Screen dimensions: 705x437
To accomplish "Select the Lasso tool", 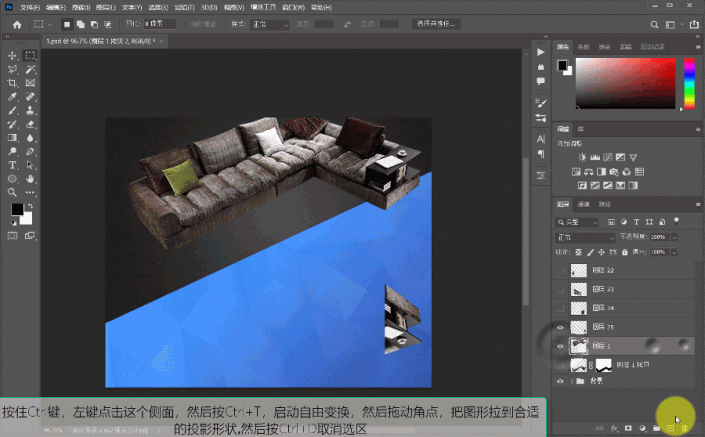I will pyautogui.click(x=12, y=69).
